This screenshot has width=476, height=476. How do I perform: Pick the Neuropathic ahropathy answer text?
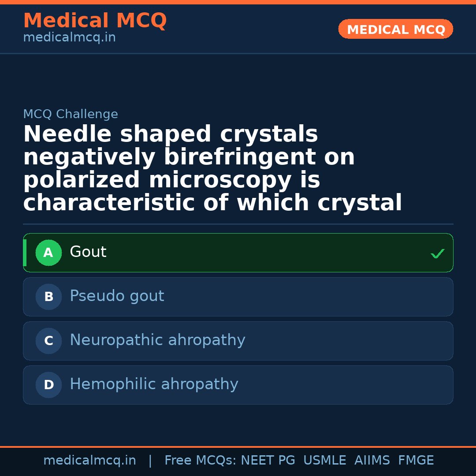(x=157, y=340)
